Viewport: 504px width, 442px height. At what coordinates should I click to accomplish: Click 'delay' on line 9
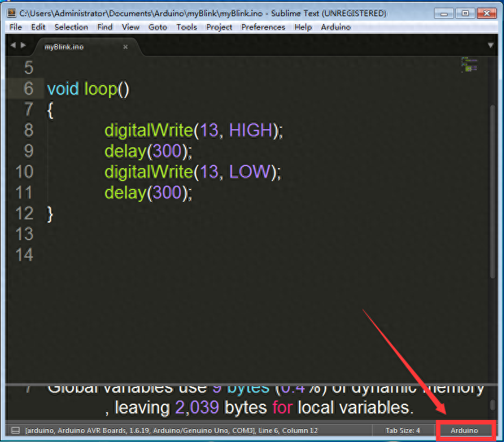click(125, 151)
